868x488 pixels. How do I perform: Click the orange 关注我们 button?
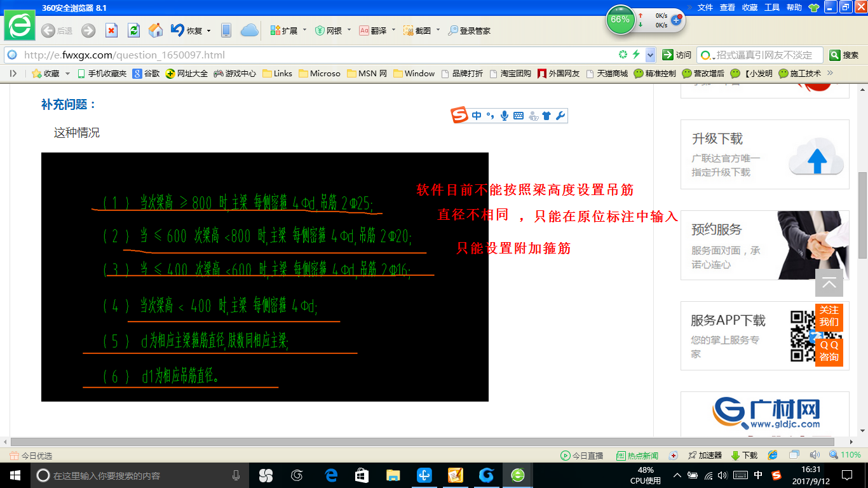[x=829, y=316]
